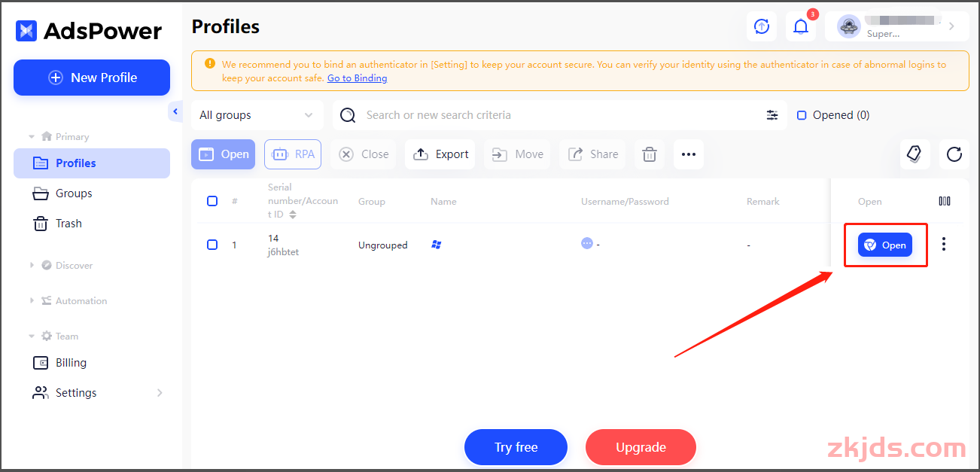
Task: Open the Profiles menu item
Action: (x=92, y=163)
